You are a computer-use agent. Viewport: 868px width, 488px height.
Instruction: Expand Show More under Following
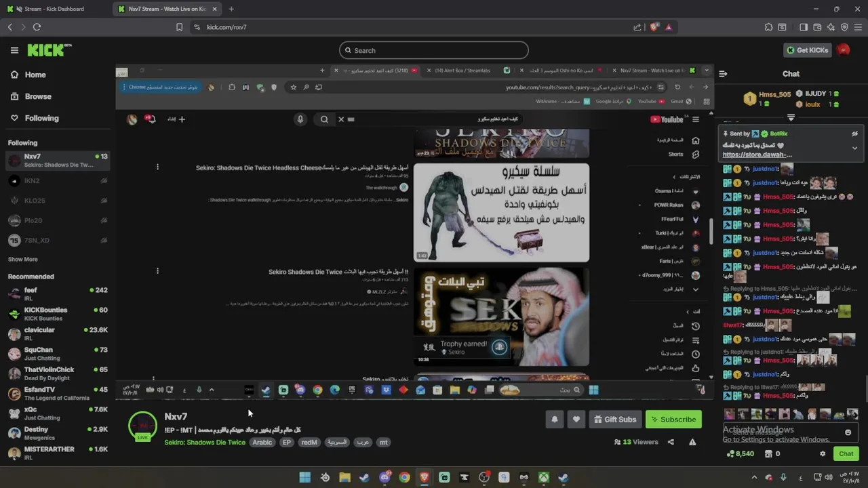coord(22,260)
